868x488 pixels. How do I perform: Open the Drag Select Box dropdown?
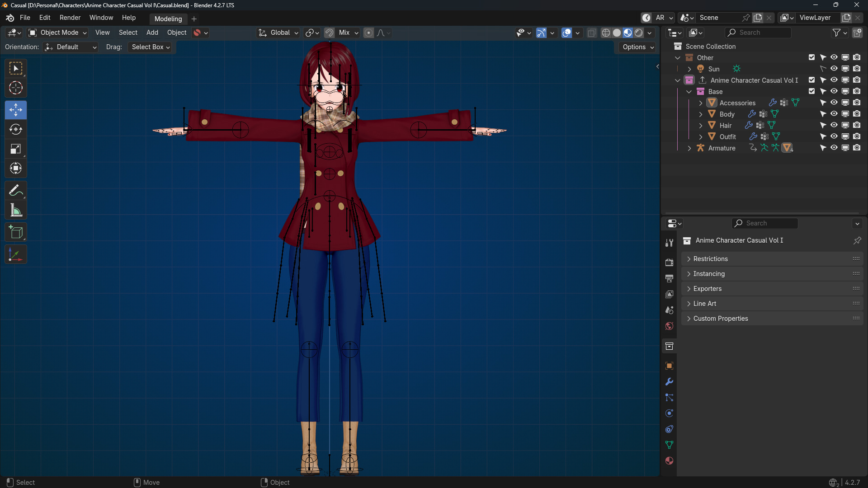(x=150, y=47)
